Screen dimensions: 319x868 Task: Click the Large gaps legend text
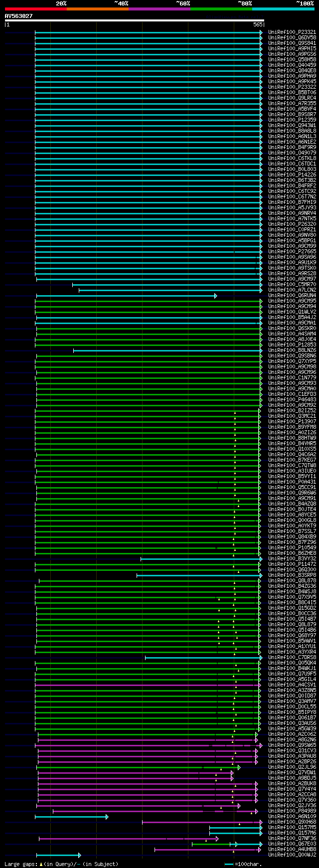[x=61, y=864]
